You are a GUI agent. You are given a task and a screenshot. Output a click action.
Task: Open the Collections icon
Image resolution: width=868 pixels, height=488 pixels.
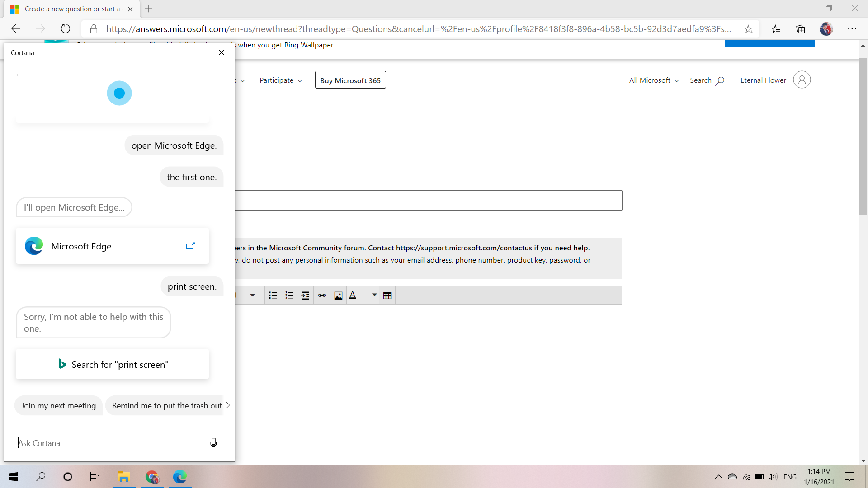pos(801,29)
